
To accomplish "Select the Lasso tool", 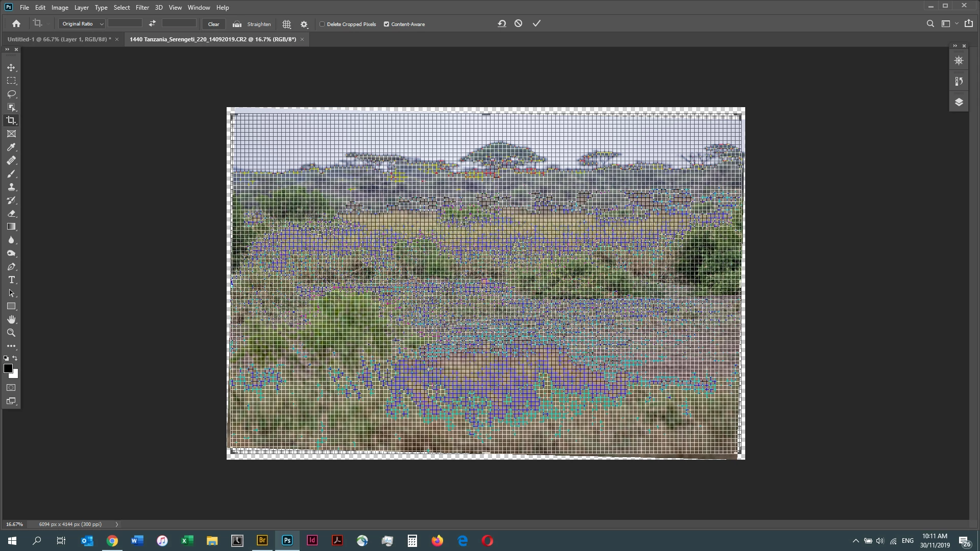I will (x=11, y=94).
